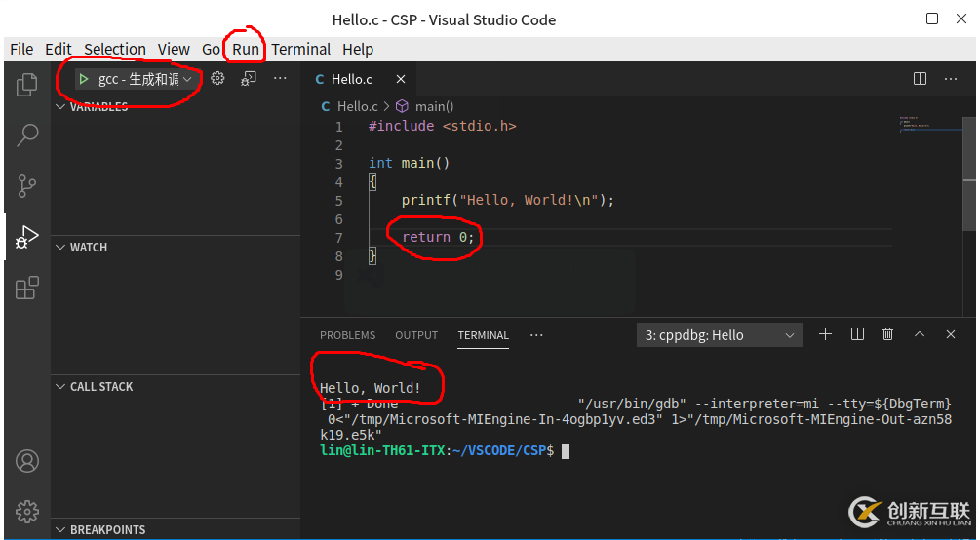
Task: Open the Edit menu
Action: pyautogui.click(x=59, y=49)
